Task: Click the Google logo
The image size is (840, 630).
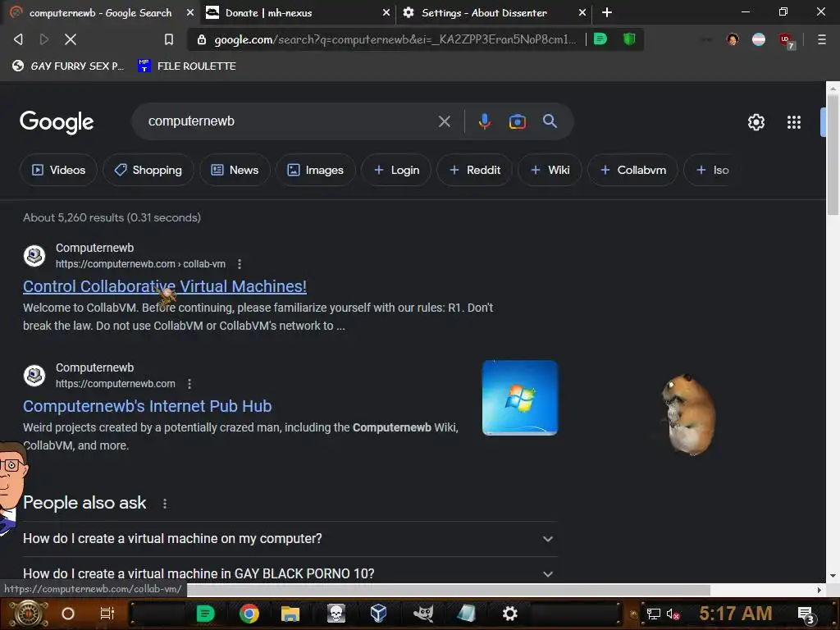Action: (x=57, y=122)
